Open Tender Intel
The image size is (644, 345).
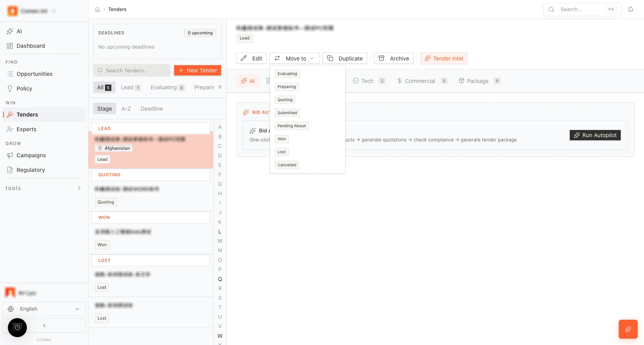coord(444,58)
